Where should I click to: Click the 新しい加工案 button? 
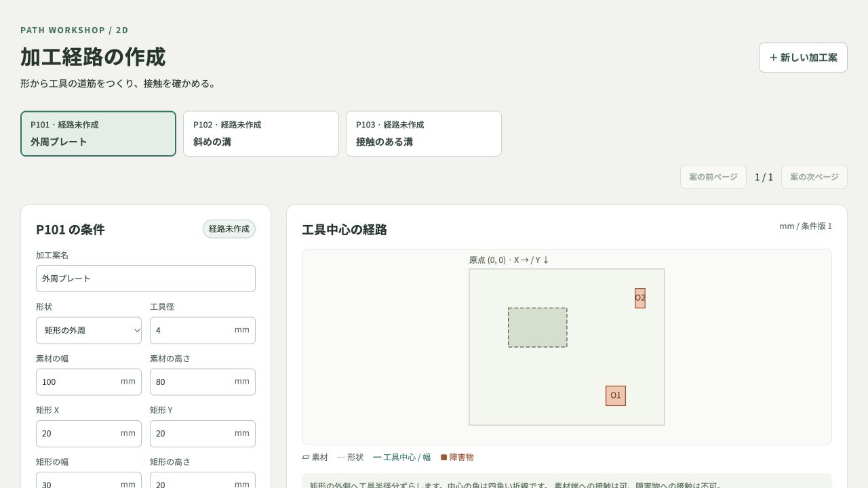[x=803, y=58]
